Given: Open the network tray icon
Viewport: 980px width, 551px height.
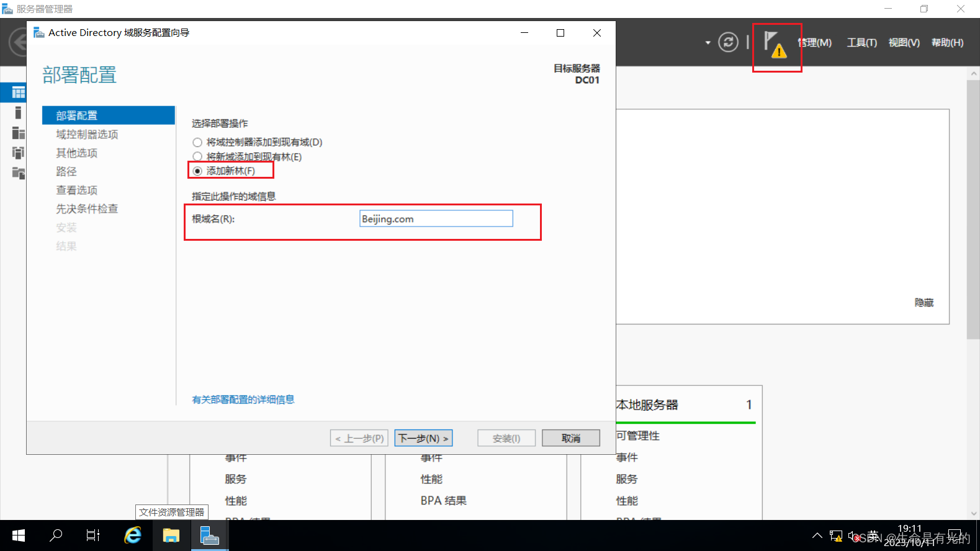Looking at the screenshot, I should [x=836, y=535].
